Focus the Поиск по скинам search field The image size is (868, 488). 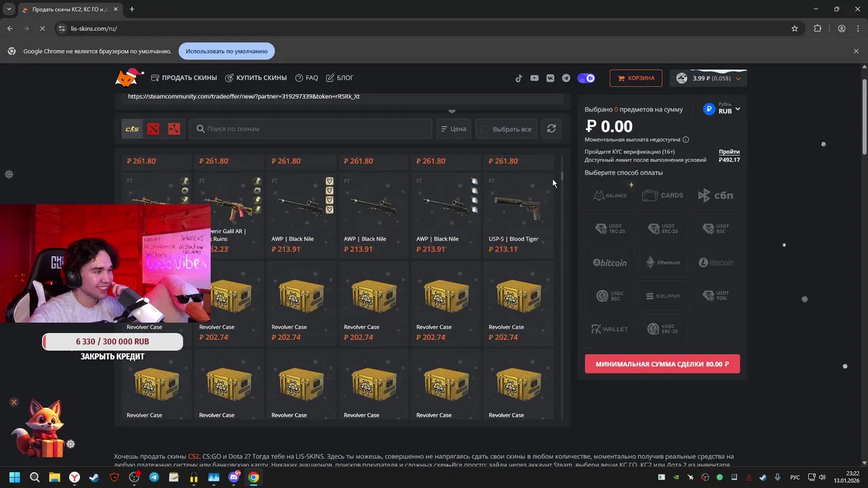click(311, 129)
